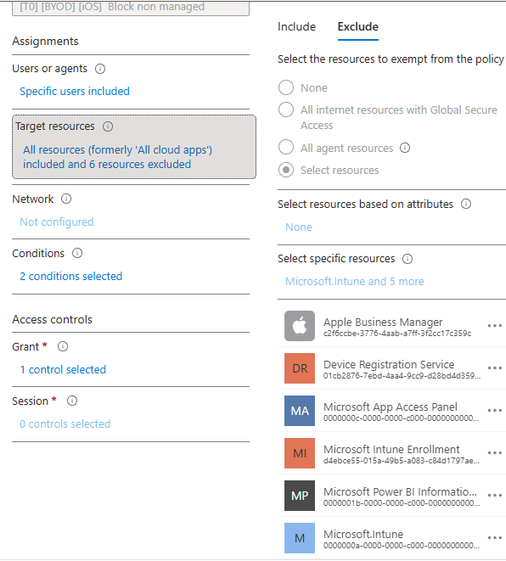
Task: Click the None link under resource attributes
Action: tap(299, 227)
